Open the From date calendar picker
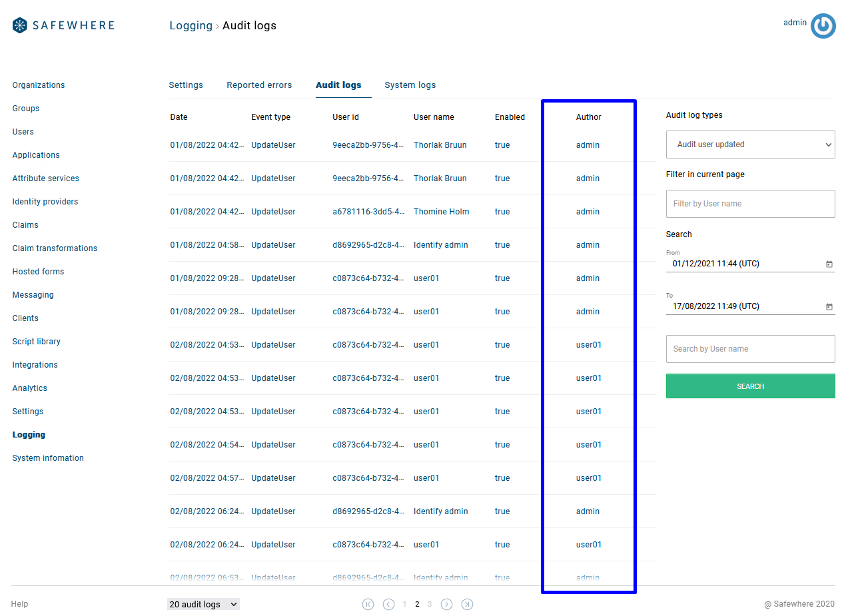Image resolution: width=848 pixels, height=616 pixels. pyautogui.click(x=829, y=264)
